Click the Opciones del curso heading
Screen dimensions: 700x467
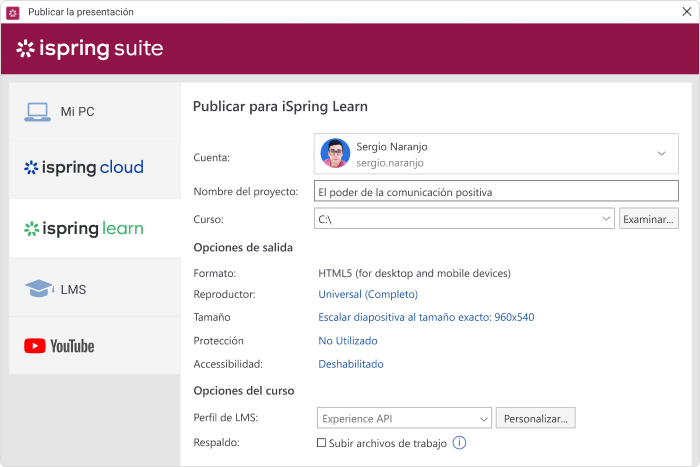[x=244, y=391]
